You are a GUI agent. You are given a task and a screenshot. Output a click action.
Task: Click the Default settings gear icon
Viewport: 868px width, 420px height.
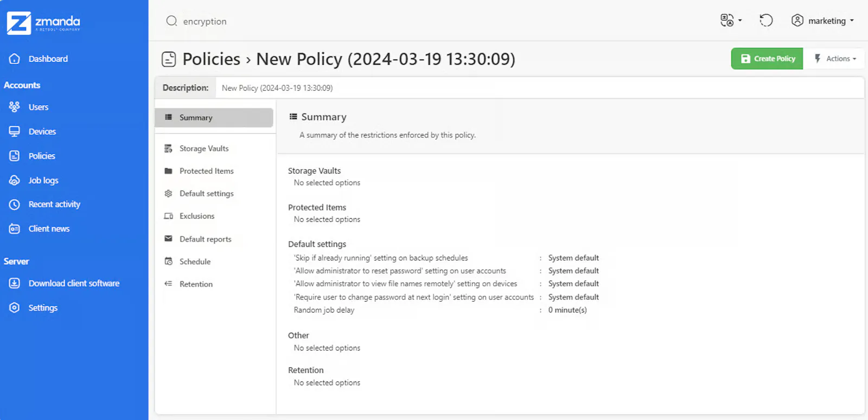pos(168,194)
